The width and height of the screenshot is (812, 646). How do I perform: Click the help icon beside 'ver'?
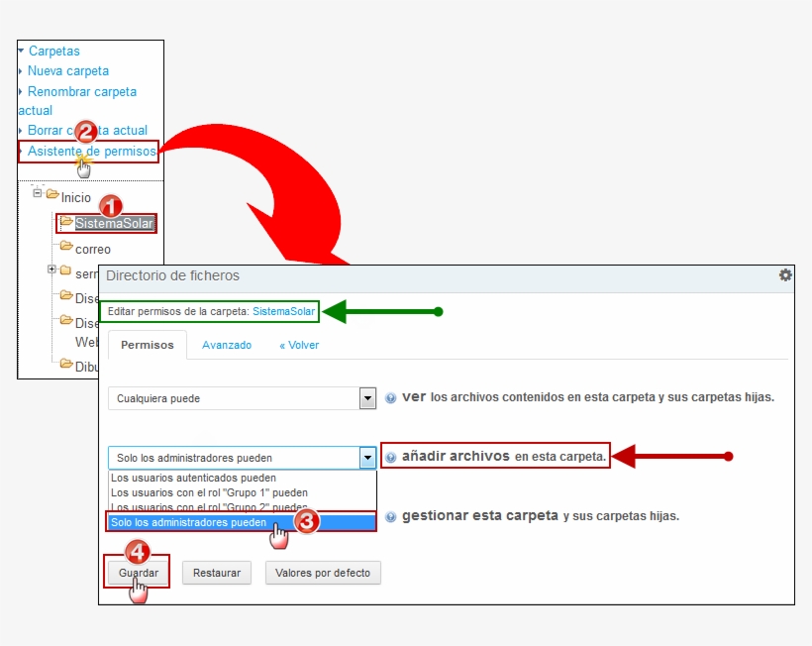pyautogui.click(x=391, y=398)
